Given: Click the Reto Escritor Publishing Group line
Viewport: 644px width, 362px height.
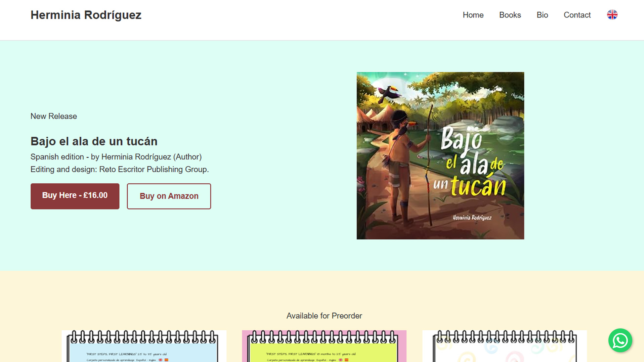Looking at the screenshot, I should pyautogui.click(x=120, y=169).
